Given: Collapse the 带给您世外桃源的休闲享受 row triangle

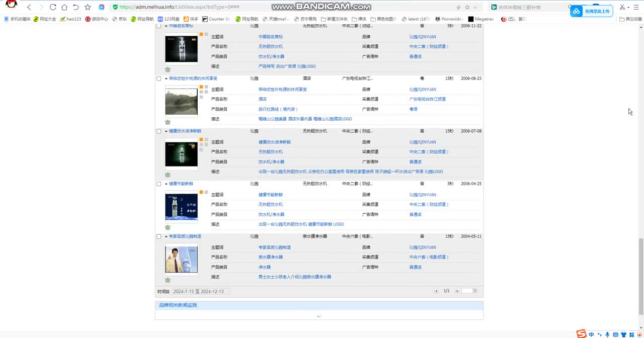Looking at the screenshot, I should coord(166,78).
